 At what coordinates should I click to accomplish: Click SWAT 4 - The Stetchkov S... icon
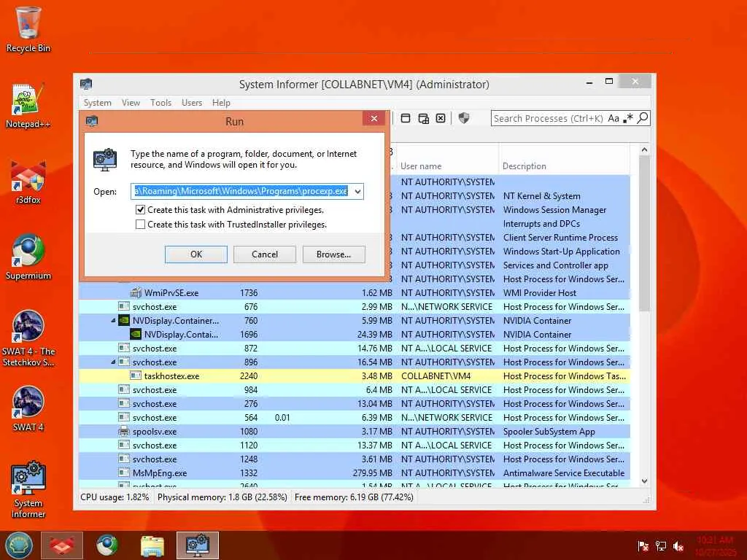coord(28,338)
